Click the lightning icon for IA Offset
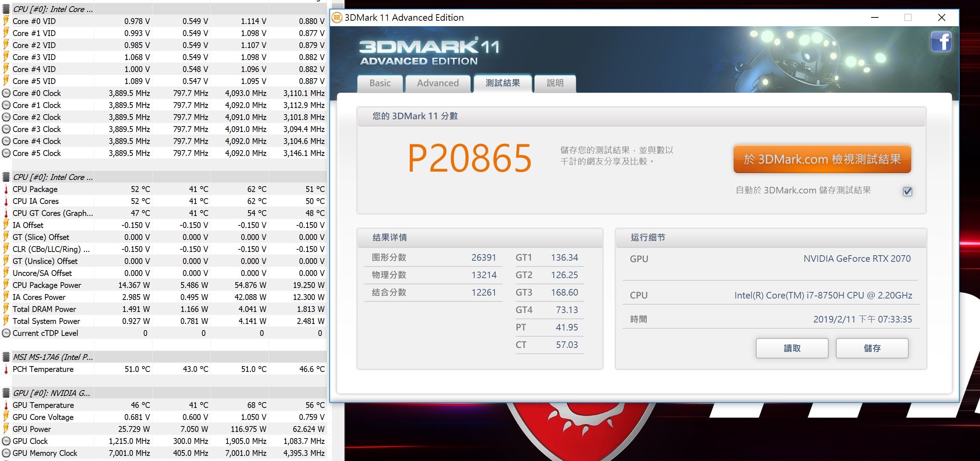The image size is (980, 461). click(x=6, y=225)
